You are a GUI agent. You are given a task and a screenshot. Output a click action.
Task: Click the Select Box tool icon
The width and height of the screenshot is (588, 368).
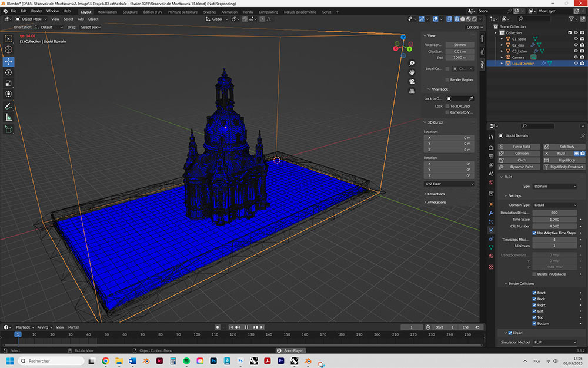(9, 39)
